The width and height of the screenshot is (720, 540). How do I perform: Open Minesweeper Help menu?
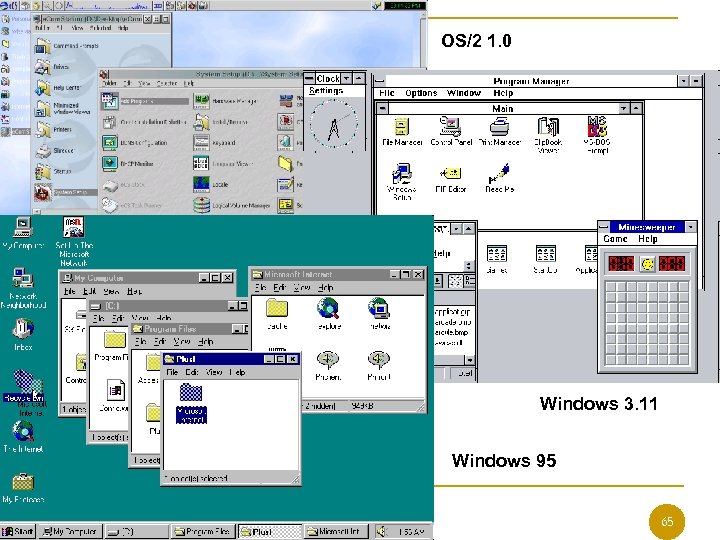647,239
